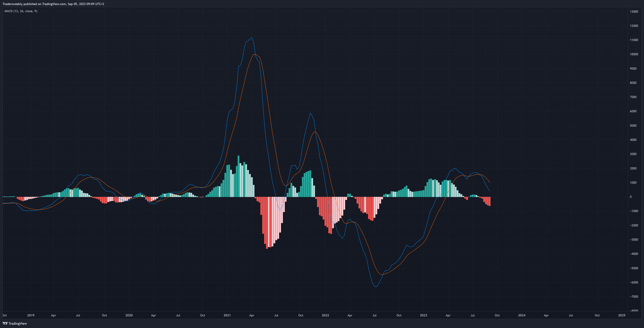This screenshot has width=644, height=328.
Task: Click the 13000 value on the scale
Action: point(634,11)
